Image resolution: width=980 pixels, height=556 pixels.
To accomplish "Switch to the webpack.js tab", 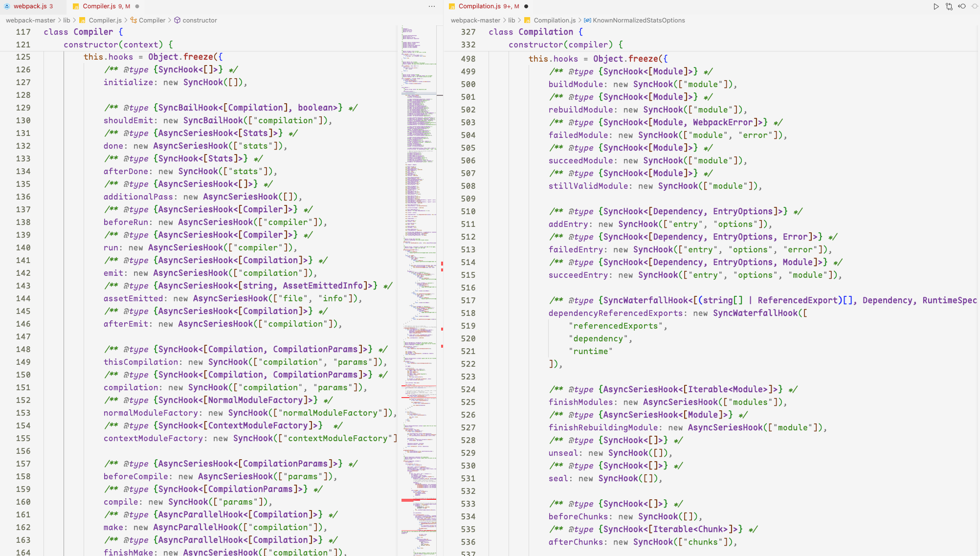I will pyautogui.click(x=30, y=6).
